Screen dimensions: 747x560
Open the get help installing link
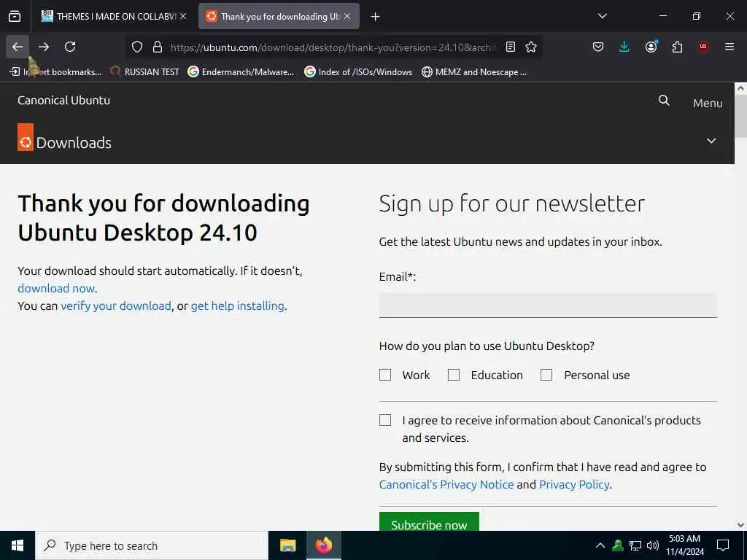coord(237,306)
